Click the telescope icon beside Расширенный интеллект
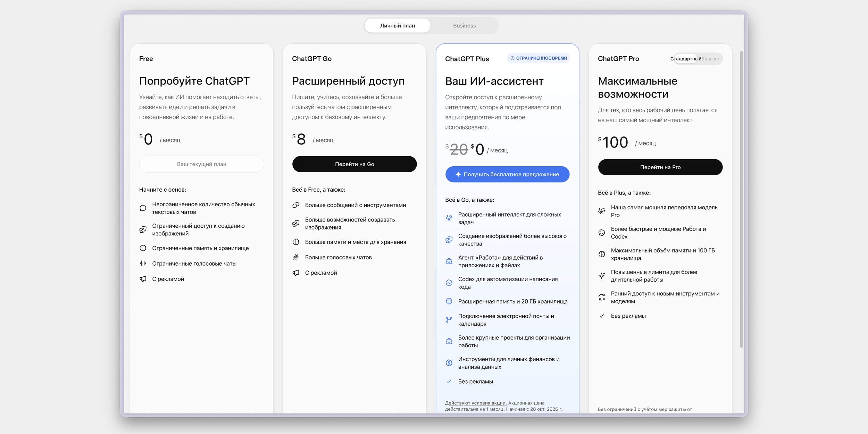Viewport: 868px width, 434px height. click(449, 218)
